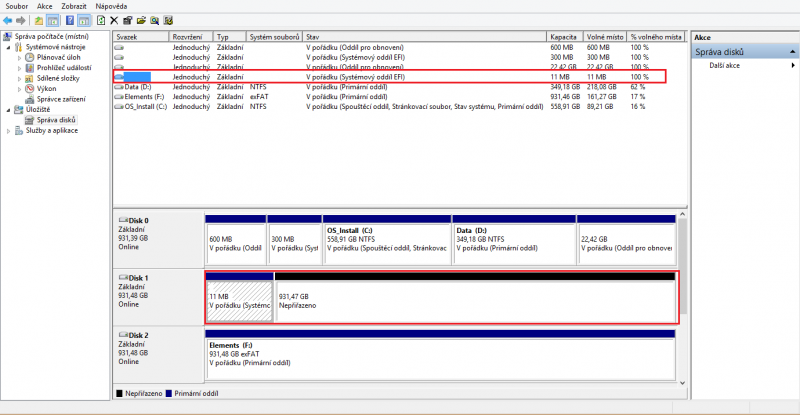Open Help via the blue question-mark icon
This screenshot has width=800, height=415.
point(70,20)
